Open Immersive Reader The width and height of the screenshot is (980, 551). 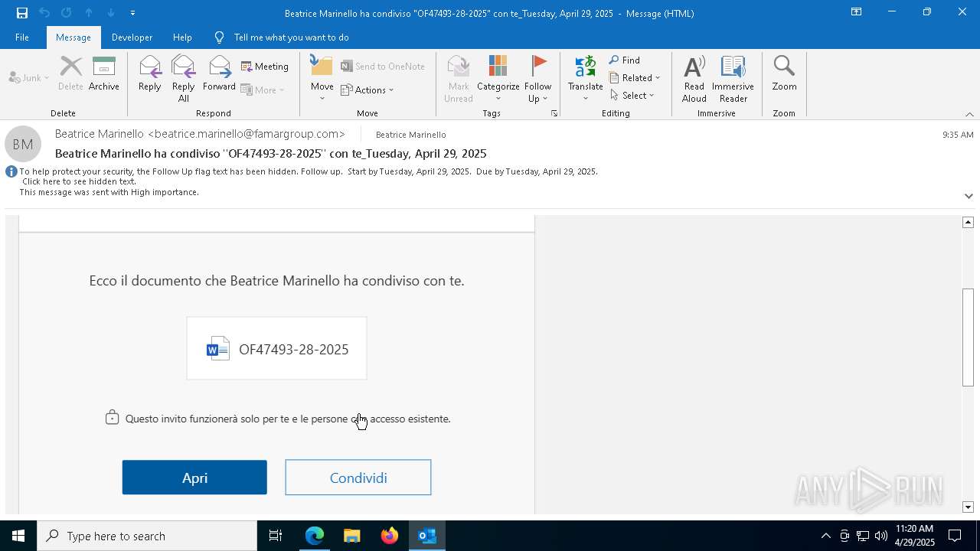733,78
